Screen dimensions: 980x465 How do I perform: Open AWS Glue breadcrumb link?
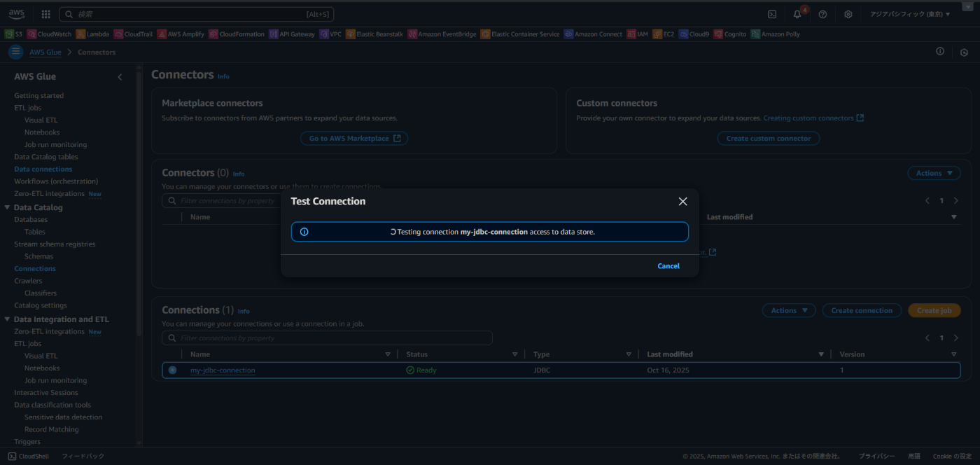(x=45, y=53)
